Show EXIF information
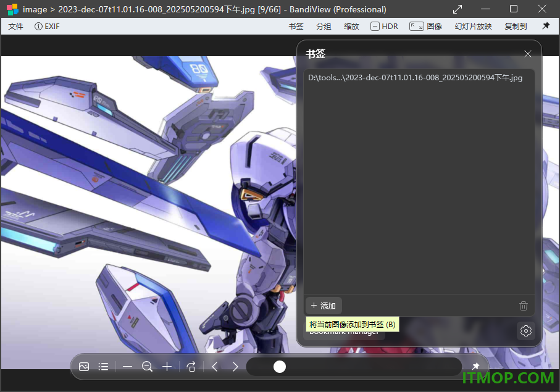This screenshot has height=392, width=560. tap(47, 27)
